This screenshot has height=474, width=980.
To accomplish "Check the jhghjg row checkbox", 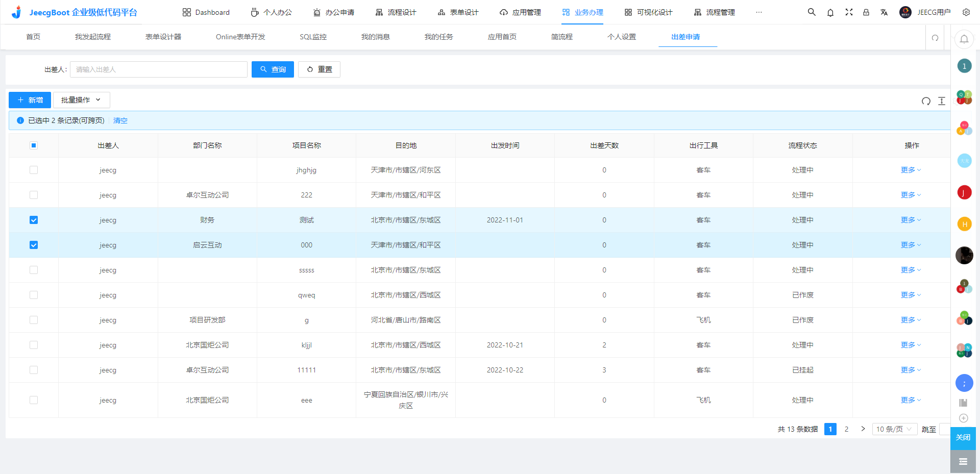I will 34,170.
